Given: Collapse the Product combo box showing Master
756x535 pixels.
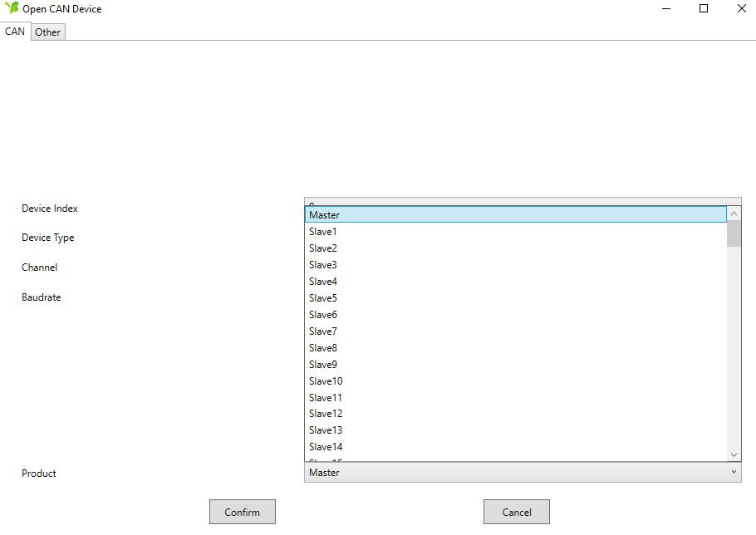Looking at the screenshot, I should 523,473.
